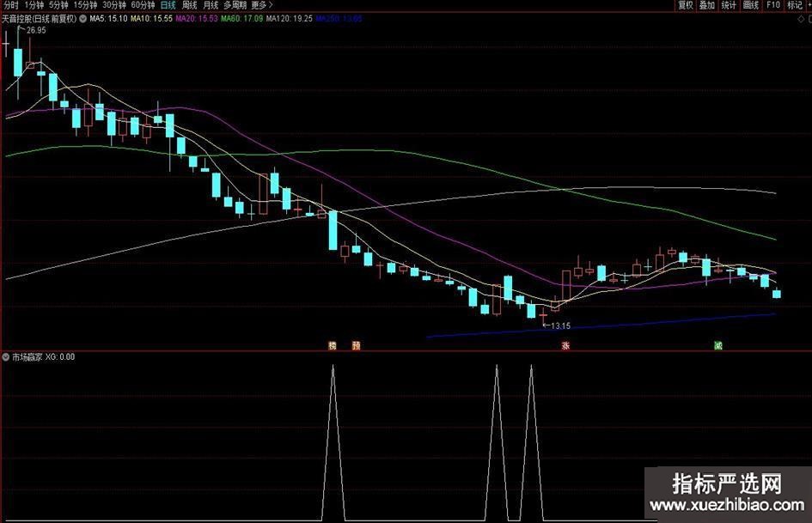Select the 5分钟 period tab
The height and width of the screenshot is (523, 812).
pos(58,5)
